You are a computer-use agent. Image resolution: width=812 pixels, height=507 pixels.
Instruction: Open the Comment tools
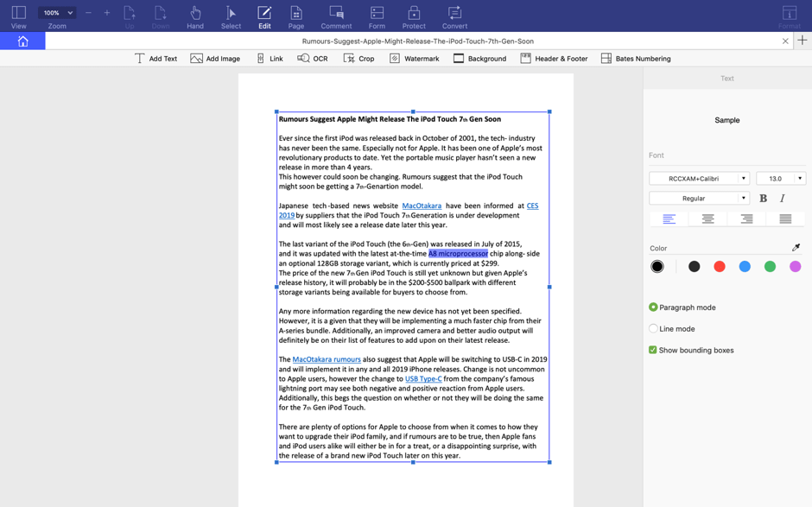pyautogui.click(x=336, y=16)
